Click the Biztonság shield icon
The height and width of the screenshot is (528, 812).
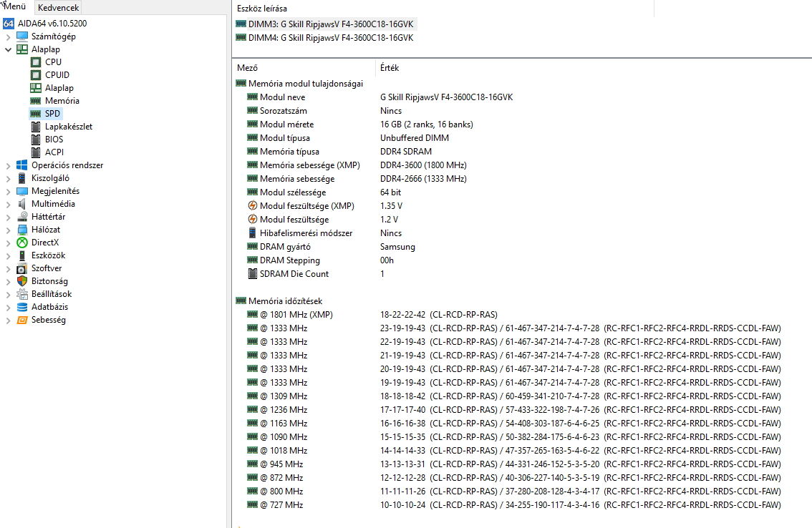click(x=21, y=281)
